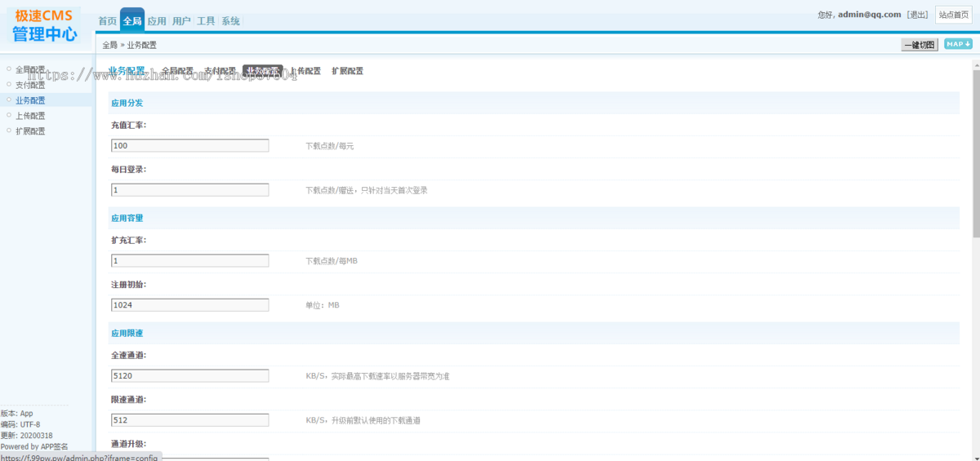Open the 工具 top menu
980x461 pixels.
pos(206,21)
